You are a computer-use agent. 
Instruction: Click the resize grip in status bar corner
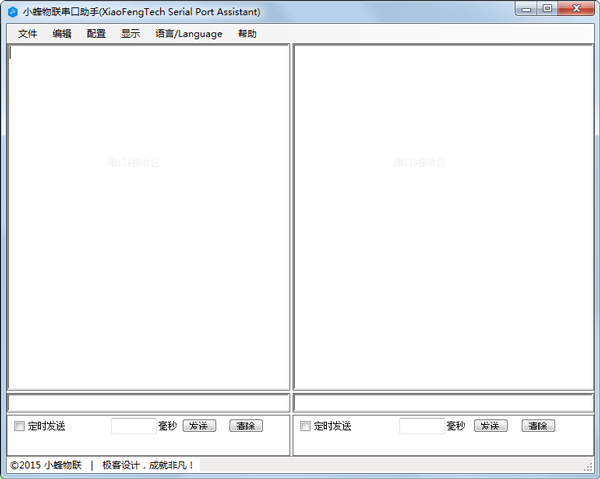[x=588, y=467]
